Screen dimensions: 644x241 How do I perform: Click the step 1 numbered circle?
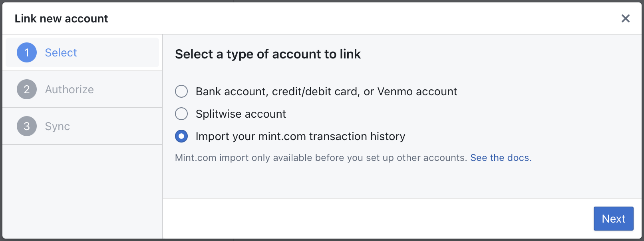(26, 52)
